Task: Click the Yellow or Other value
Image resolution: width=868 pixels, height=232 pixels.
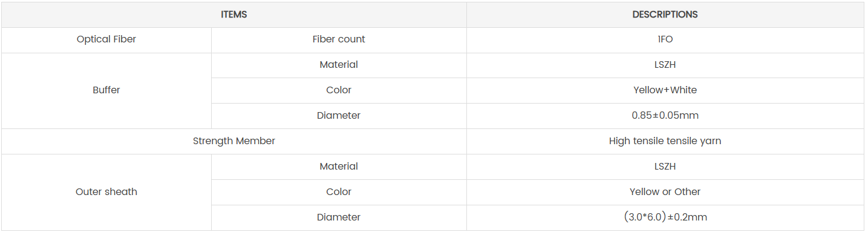Action: [665, 192]
